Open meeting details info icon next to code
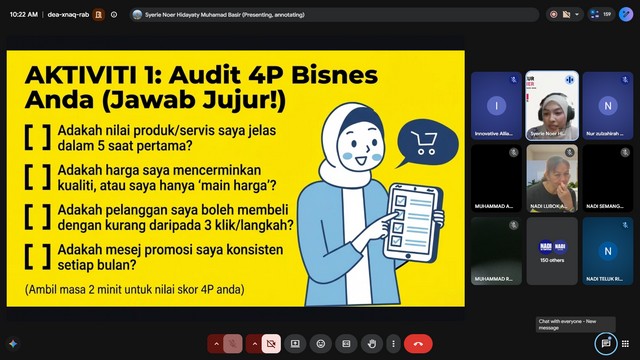 114,15
